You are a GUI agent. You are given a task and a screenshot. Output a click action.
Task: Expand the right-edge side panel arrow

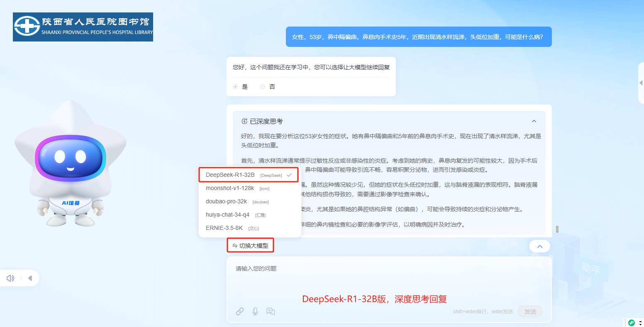pos(641,83)
